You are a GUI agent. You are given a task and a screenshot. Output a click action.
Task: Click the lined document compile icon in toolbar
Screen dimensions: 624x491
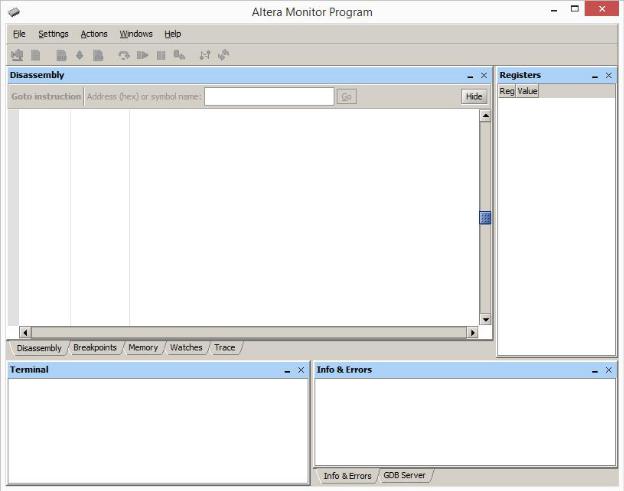61,55
